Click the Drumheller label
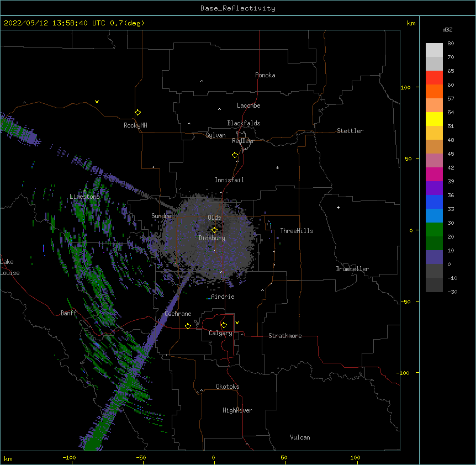Image resolution: width=476 pixels, height=465 pixels. pyautogui.click(x=352, y=269)
